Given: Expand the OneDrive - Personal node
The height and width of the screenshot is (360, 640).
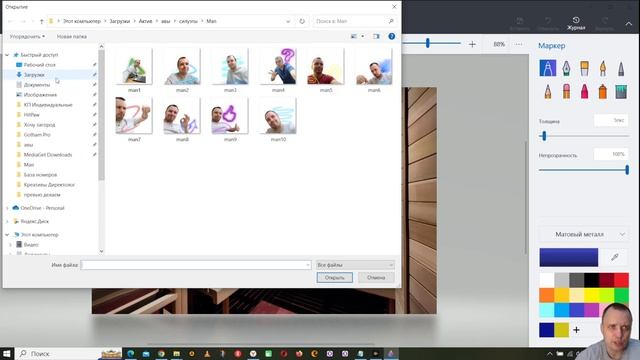Looking at the screenshot, I should point(7,208).
